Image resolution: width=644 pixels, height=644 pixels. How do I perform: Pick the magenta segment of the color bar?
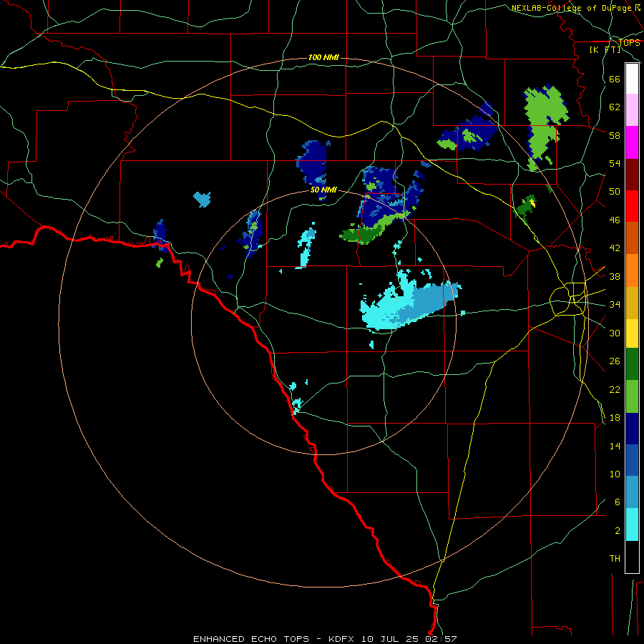pos(632,142)
